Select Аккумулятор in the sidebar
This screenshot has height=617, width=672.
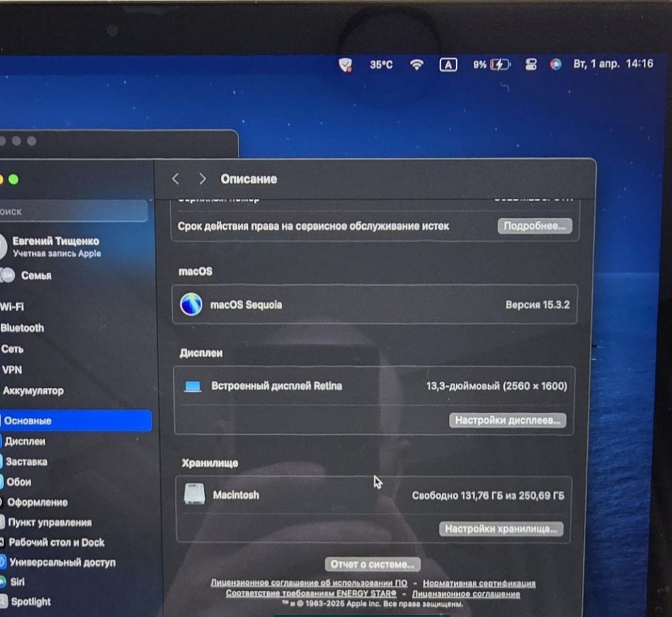33,390
